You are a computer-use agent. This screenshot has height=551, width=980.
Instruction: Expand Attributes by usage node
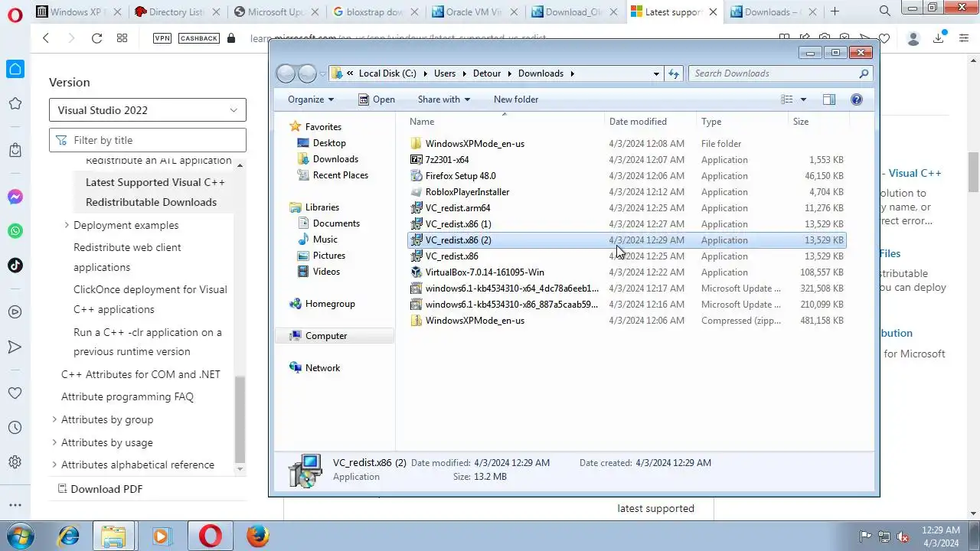(x=54, y=442)
